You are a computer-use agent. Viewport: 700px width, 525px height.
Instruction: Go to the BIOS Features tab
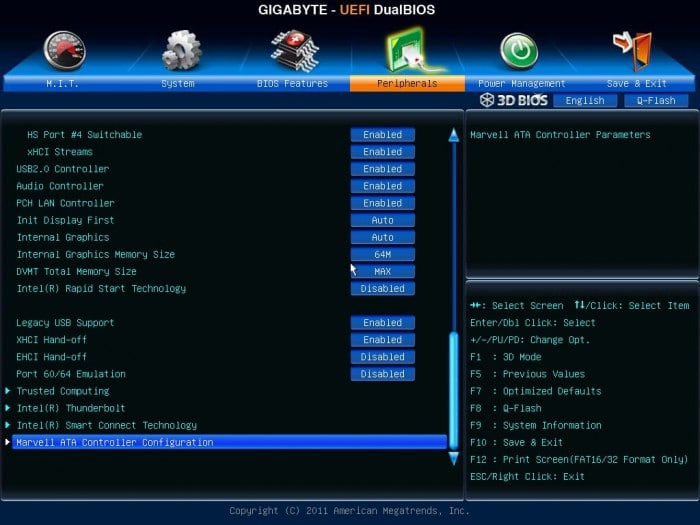pos(292,83)
